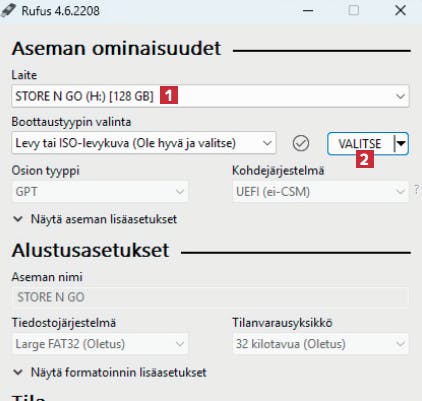Image resolution: width=422 pixels, height=401 pixels.
Task: Open the Laite device dropdown
Action: [210, 96]
